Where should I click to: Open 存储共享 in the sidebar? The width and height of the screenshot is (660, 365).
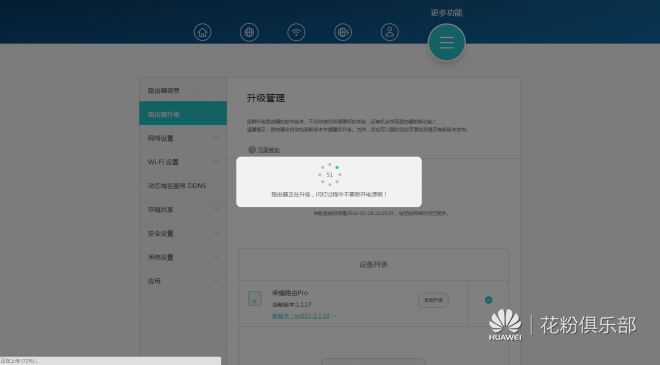pos(183,209)
